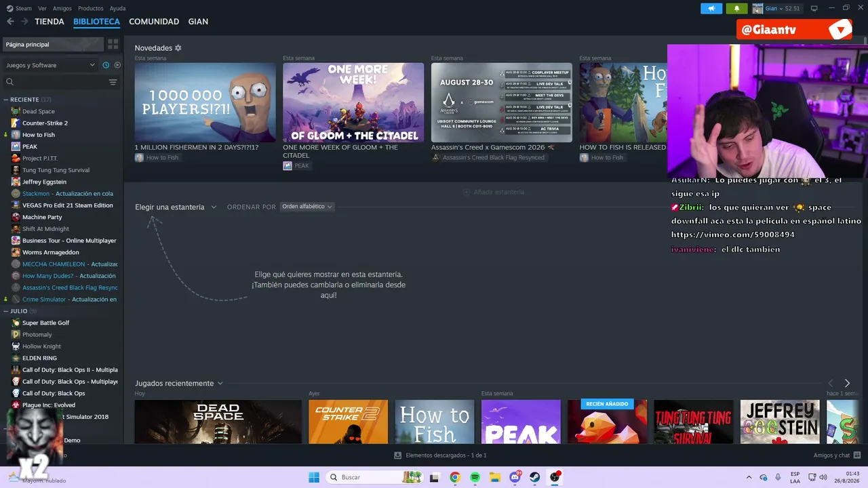868x488 pixels.
Task: Open the One More Week PEAK news thumbnail
Action: pos(353,102)
